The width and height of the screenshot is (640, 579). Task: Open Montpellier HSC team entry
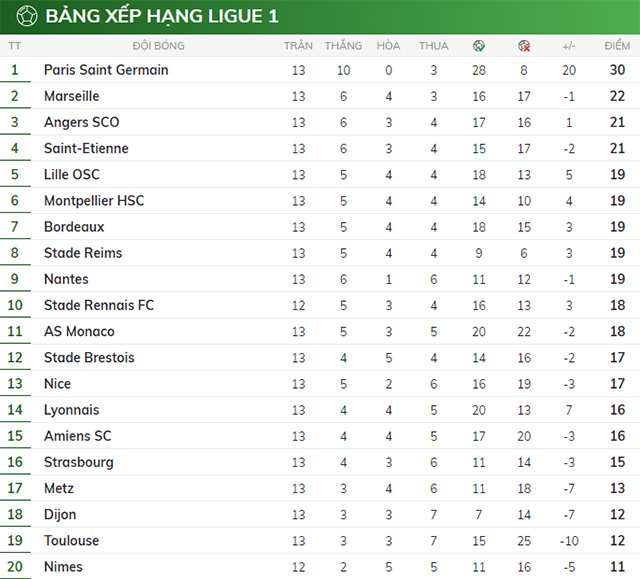coord(94,201)
